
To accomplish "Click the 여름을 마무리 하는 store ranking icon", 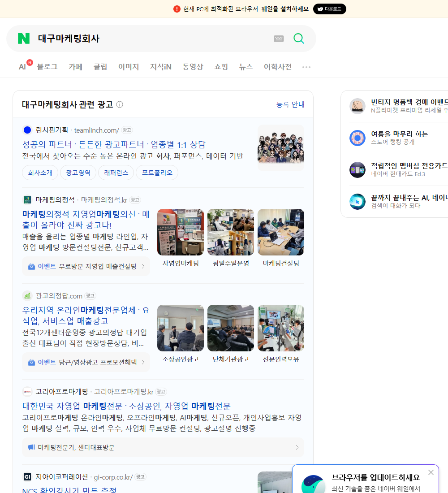I will (x=358, y=138).
